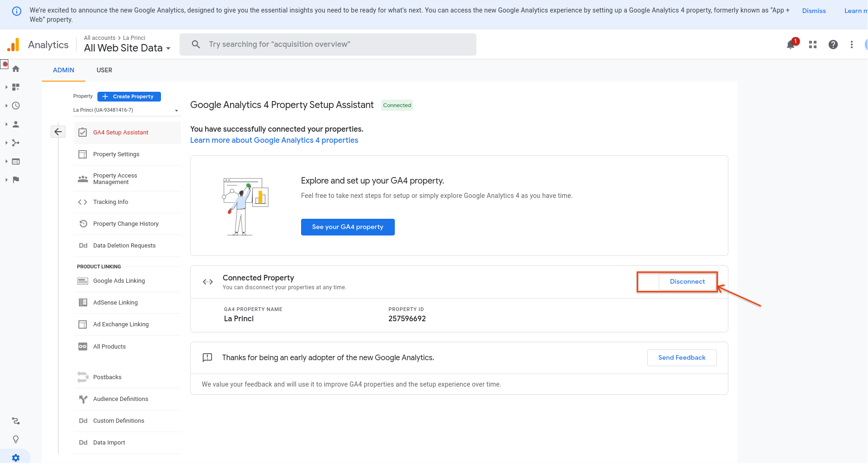Open the Realtime clock icon

point(16,106)
